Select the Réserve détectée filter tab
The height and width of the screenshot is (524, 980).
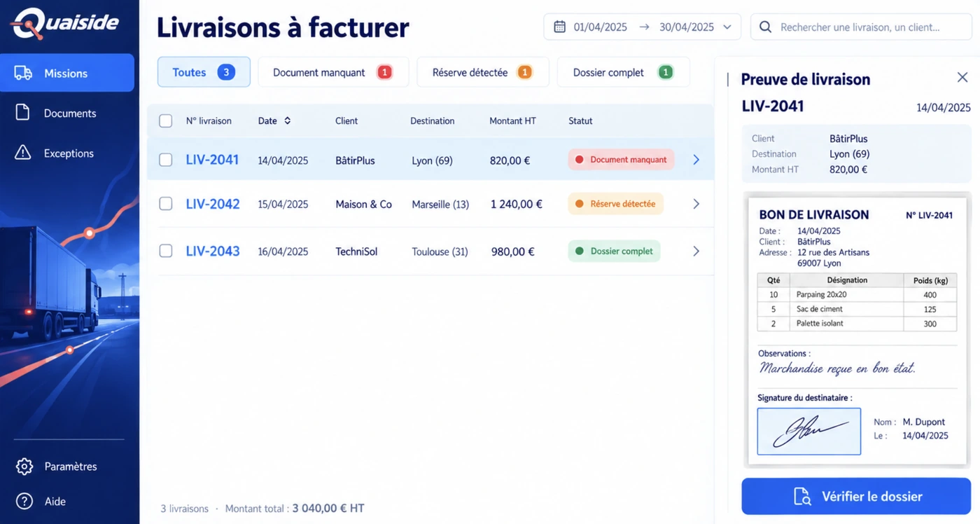tap(483, 72)
